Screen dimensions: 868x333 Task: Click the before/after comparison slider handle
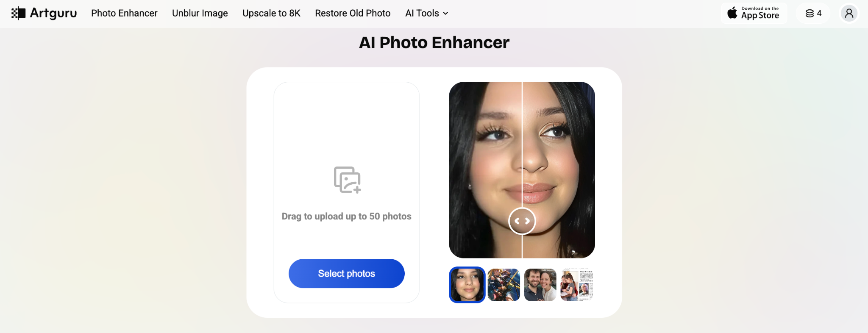point(522,221)
